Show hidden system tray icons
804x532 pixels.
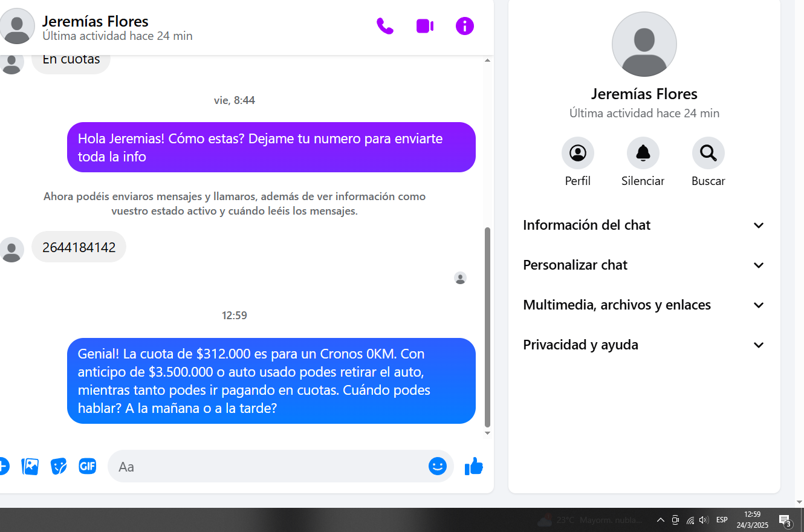(x=661, y=520)
